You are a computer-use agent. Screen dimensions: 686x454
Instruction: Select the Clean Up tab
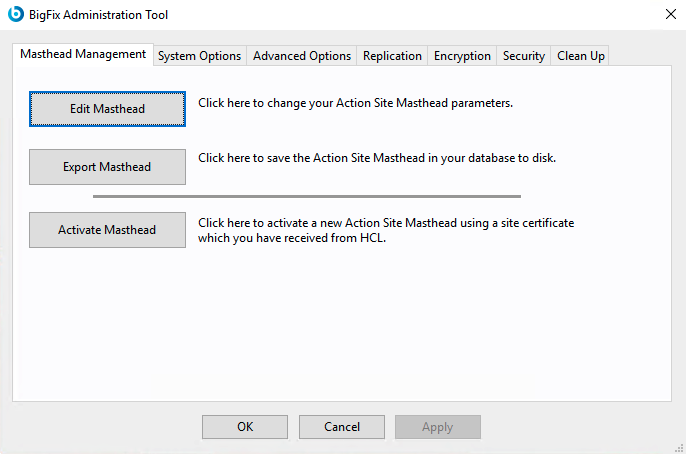pyautogui.click(x=580, y=56)
